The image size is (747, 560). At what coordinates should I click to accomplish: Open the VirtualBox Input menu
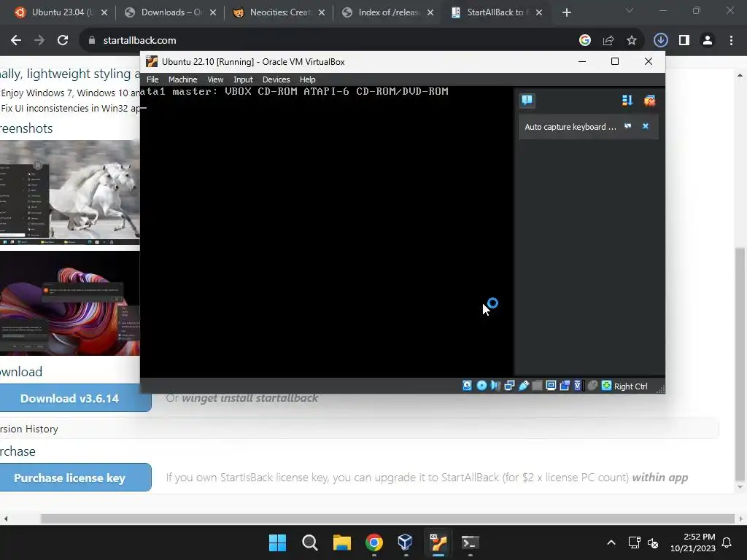click(x=243, y=79)
